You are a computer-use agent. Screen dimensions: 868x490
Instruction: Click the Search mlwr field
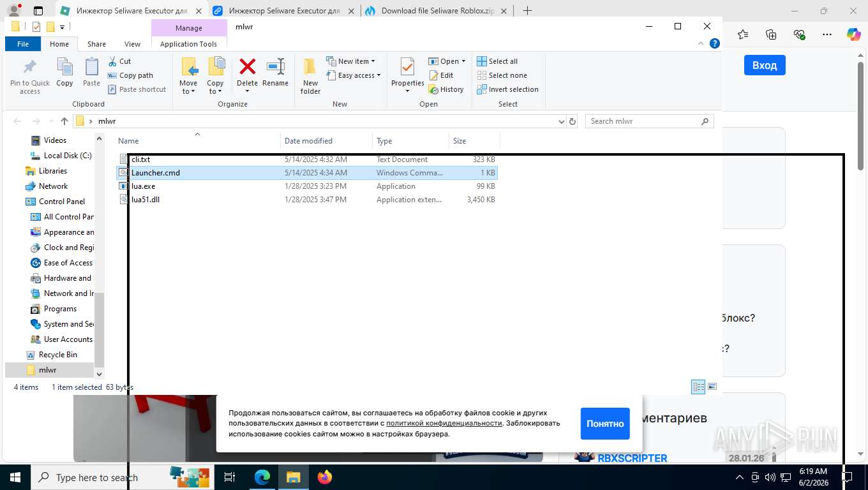click(649, 121)
